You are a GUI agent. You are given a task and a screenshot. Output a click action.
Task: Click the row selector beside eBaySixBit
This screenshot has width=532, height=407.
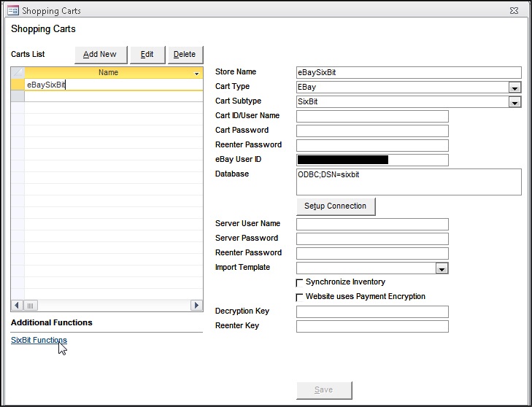coord(18,85)
